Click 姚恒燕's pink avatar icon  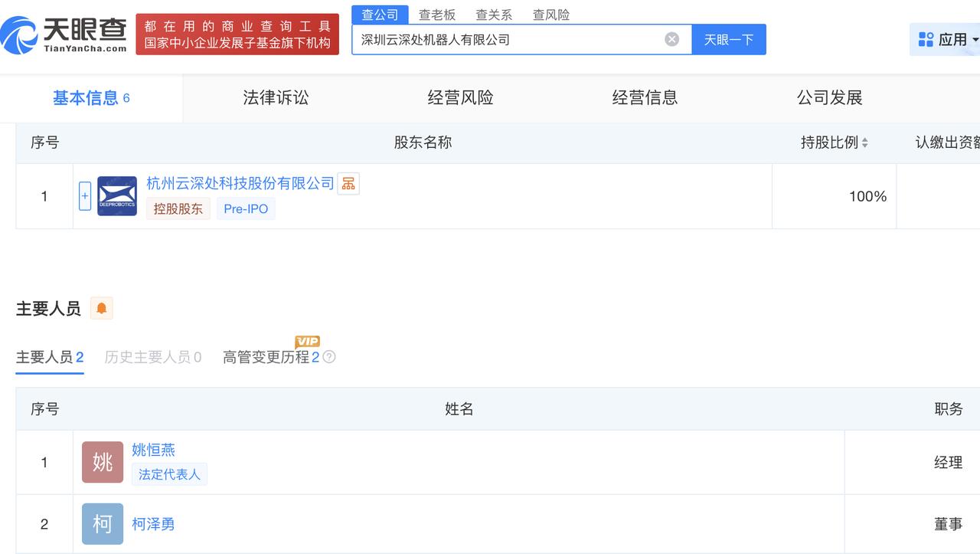(x=102, y=462)
